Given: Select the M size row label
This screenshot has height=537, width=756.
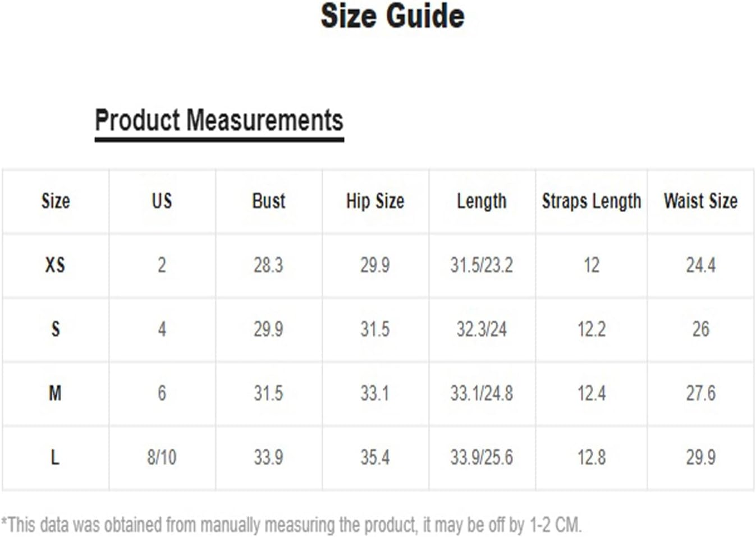Looking at the screenshot, I should click(55, 393).
